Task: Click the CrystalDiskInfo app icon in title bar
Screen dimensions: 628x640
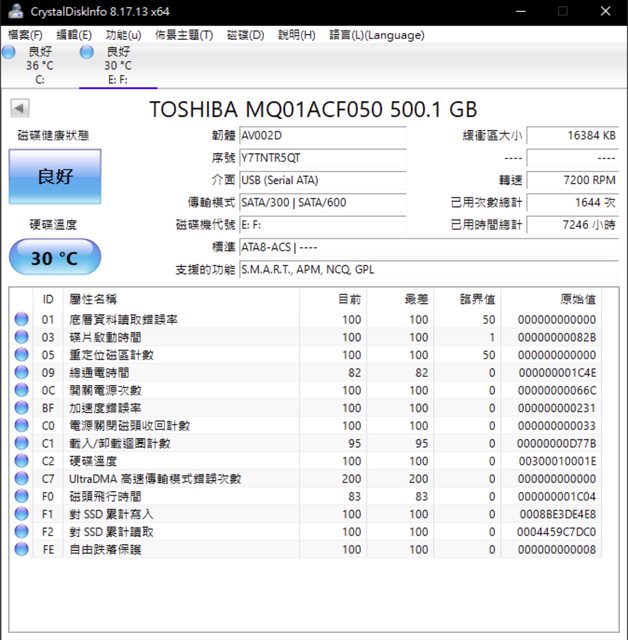Action: point(11,11)
